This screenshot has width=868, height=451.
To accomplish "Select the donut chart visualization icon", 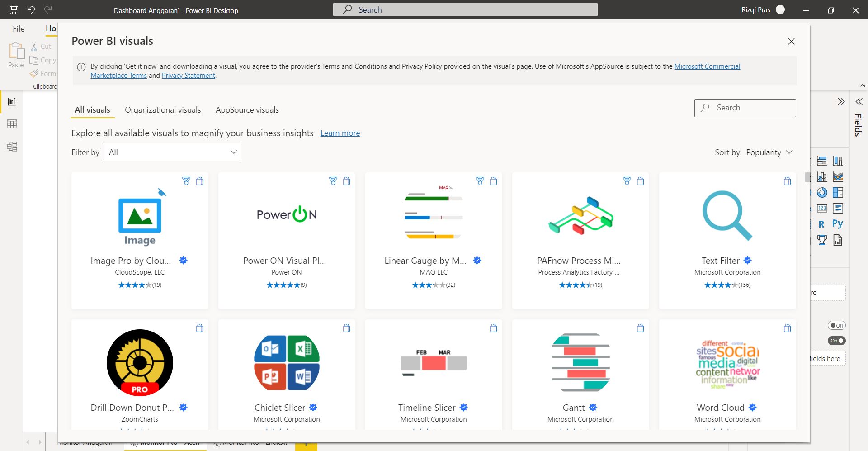I will (822, 192).
